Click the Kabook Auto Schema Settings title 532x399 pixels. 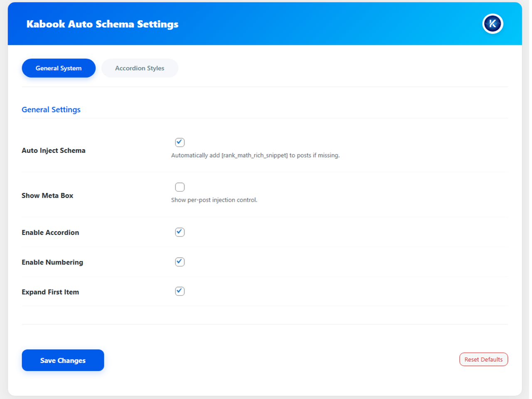tap(102, 24)
